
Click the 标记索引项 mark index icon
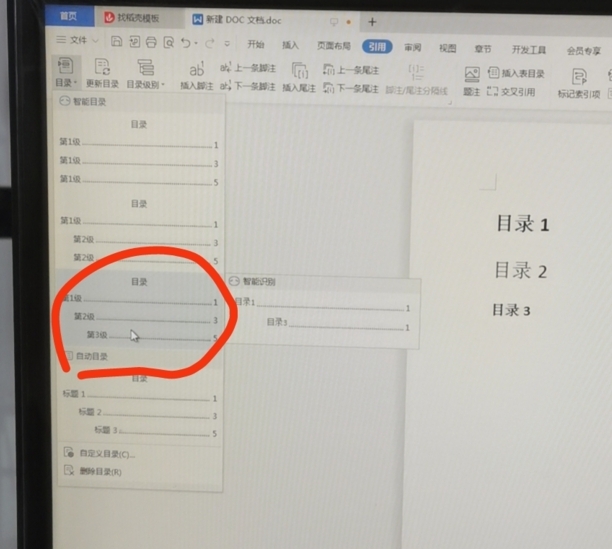click(x=579, y=76)
